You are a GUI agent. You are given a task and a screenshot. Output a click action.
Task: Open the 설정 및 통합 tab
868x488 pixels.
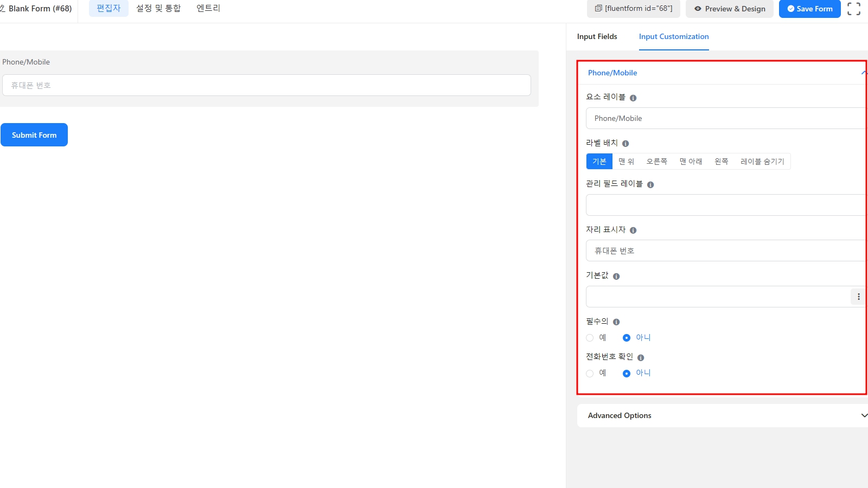pos(158,8)
